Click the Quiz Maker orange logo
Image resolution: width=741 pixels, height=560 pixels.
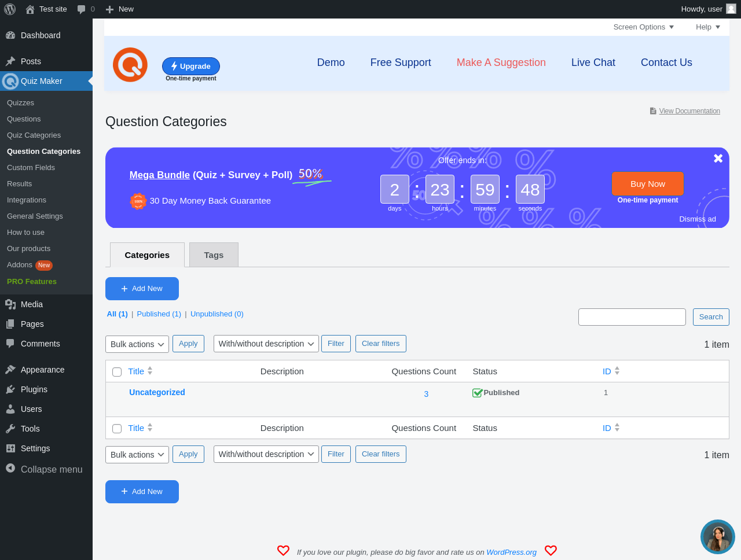point(130,65)
